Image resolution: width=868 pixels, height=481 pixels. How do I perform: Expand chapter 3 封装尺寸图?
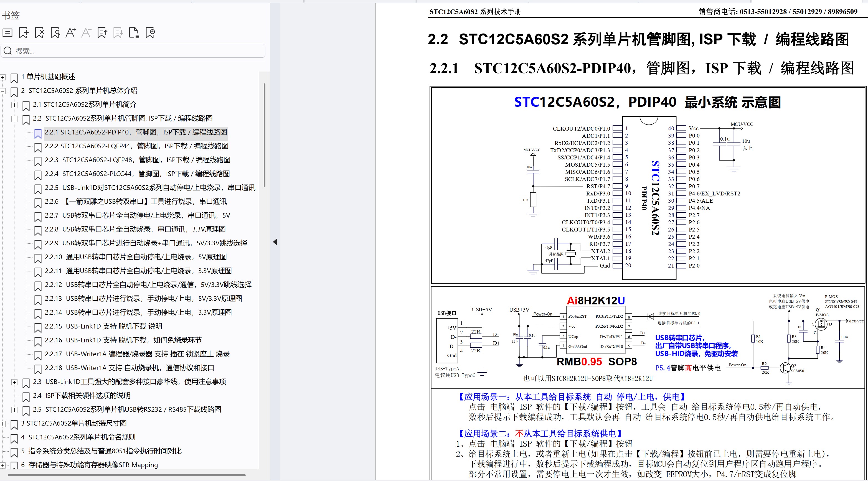click(x=3, y=424)
